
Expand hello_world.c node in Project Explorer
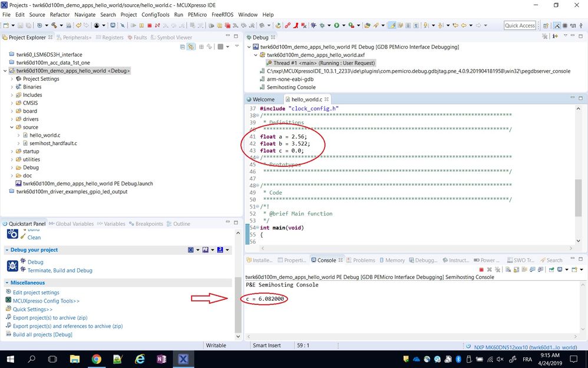pos(18,135)
